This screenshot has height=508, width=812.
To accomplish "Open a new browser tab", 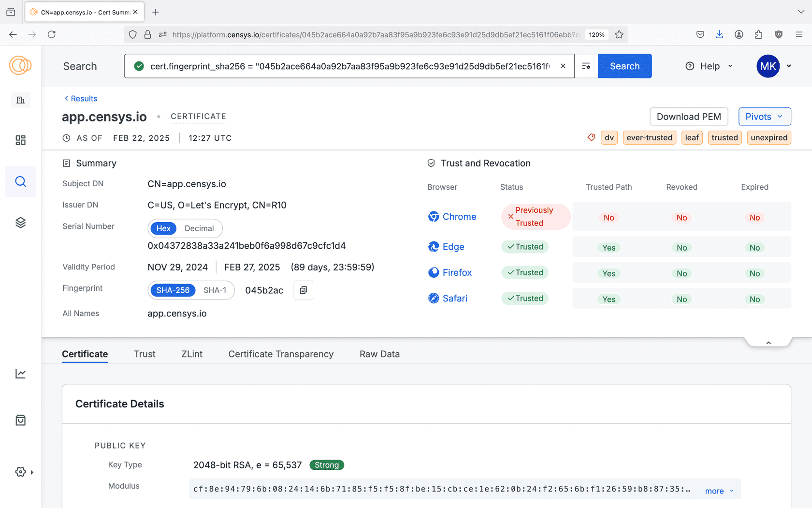I will point(156,12).
